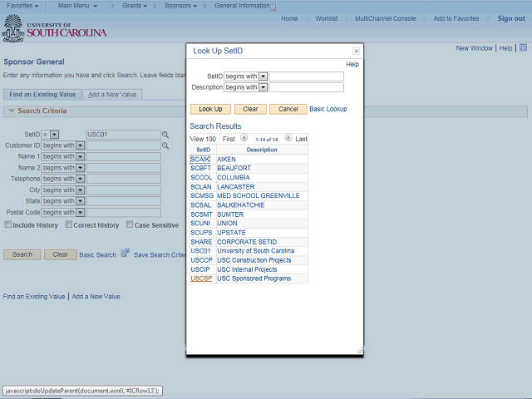Click the Home link

pyautogui.click(x=289, y=18)
